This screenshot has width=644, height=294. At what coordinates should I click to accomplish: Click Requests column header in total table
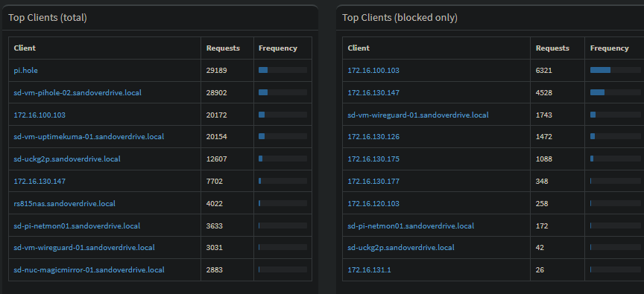tap(223, 48)
